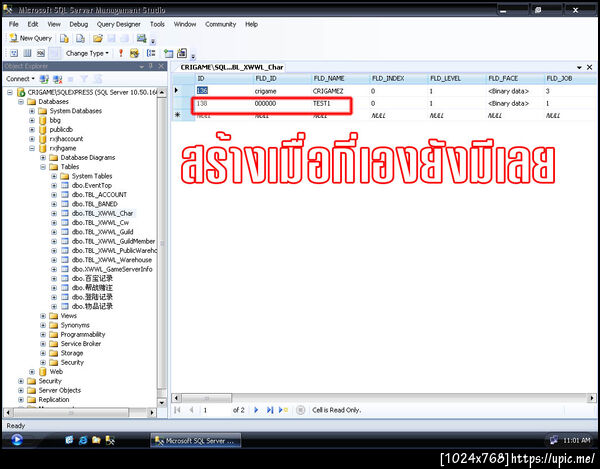Select the Replication folder
Screen dimensions: 600x469
click(x=54, y=400)
